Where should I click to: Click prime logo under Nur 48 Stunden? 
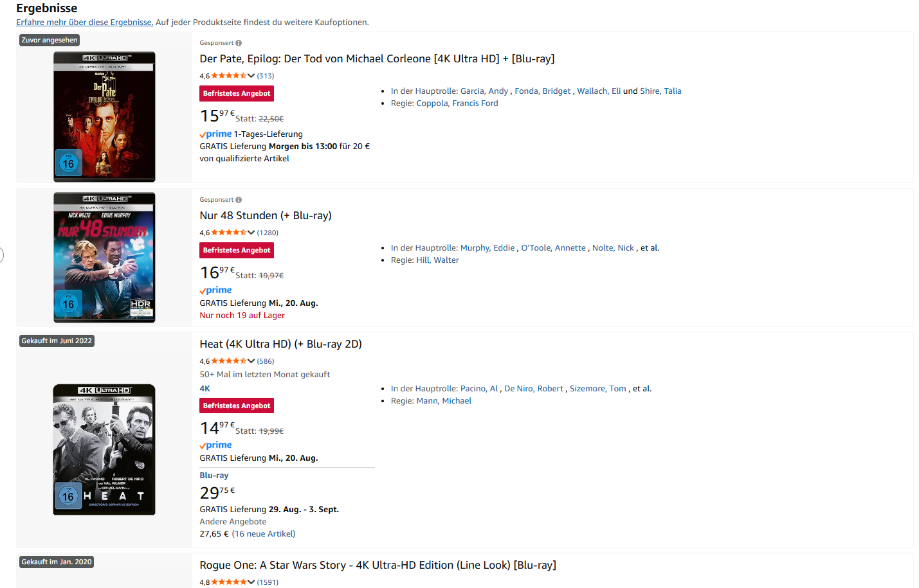pyautogui.click(x=215, y=290)
